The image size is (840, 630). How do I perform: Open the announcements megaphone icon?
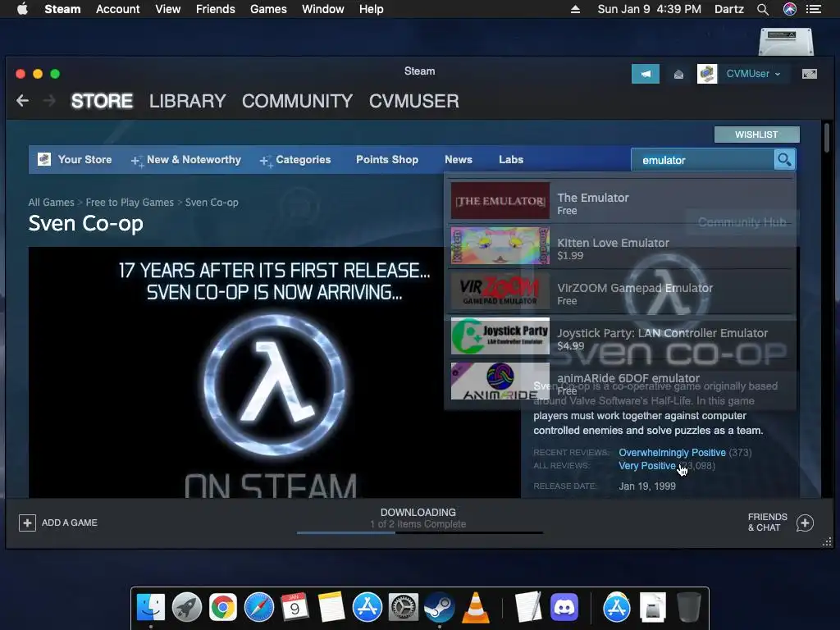[646, 74]
